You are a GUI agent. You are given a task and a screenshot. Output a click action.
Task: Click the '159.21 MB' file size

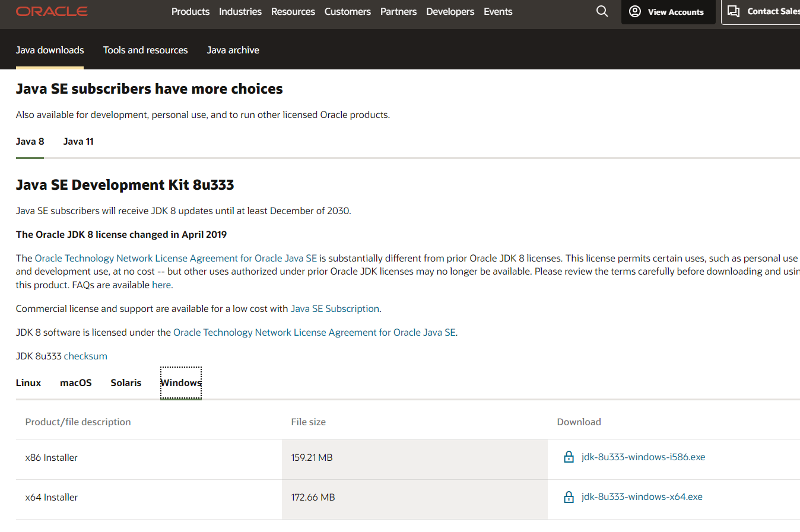[312, 457]
